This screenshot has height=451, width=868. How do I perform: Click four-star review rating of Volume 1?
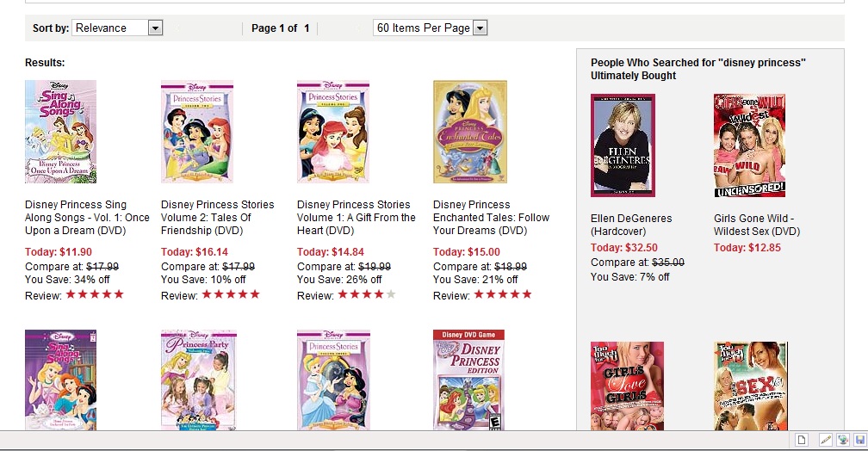tap(367, 294)
